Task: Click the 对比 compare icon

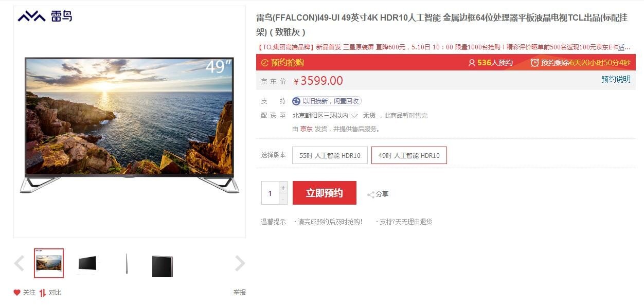Action: point(43,293)
